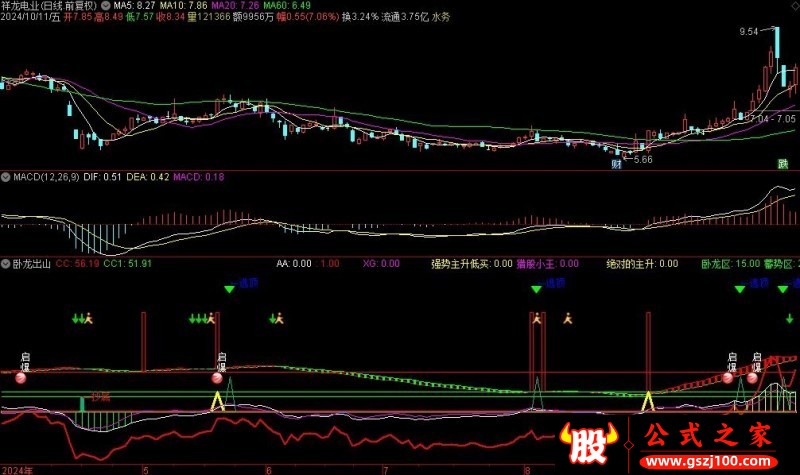The image size is (800, 475).
Task: Click the lone orange running-man icon
Action: click(x=567, y=319)
